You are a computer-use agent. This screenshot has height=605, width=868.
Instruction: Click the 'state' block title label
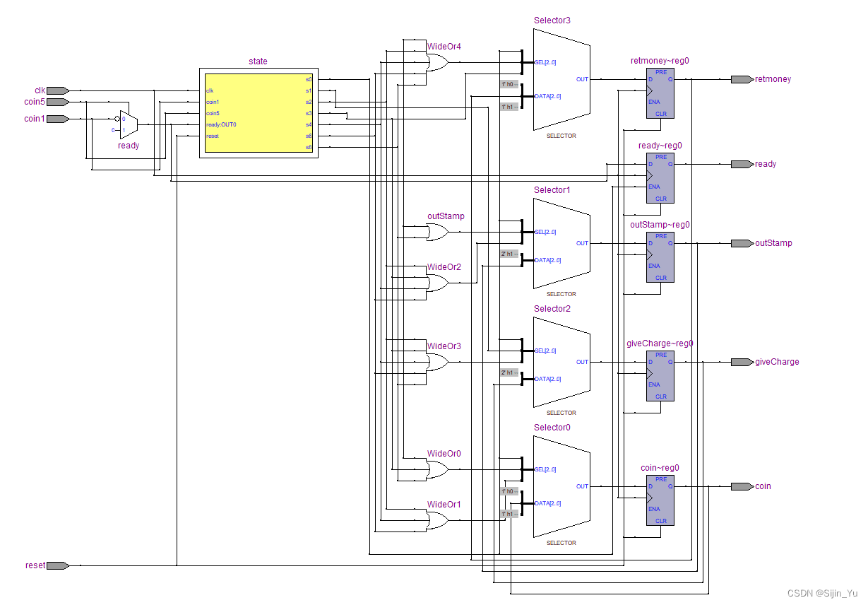pos(258,61)
